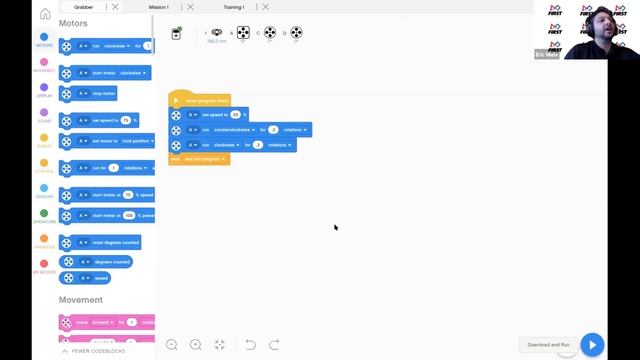Open options menu for Training 1 tab

click(x=257, y=7)
